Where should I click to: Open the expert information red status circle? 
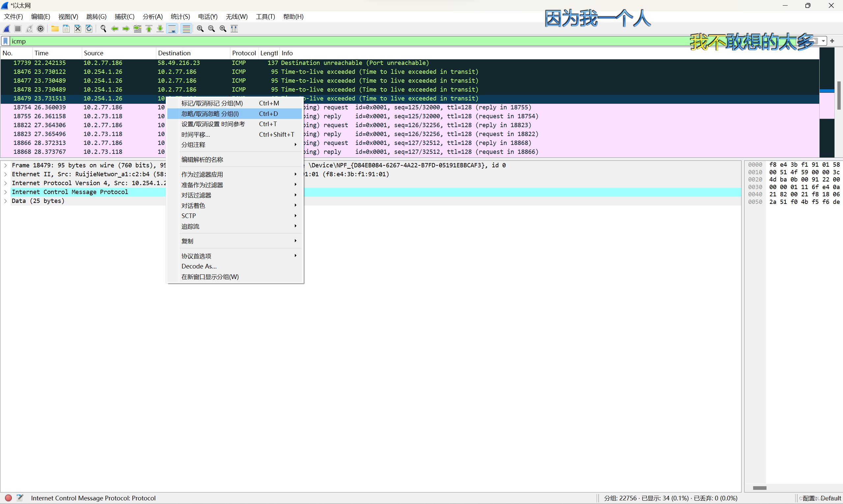point(9,498)
